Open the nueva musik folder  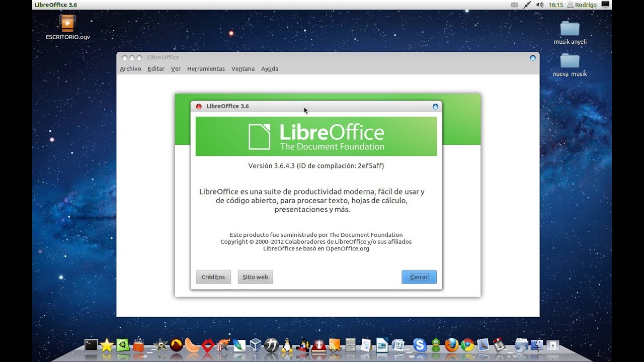coord(570,65)
